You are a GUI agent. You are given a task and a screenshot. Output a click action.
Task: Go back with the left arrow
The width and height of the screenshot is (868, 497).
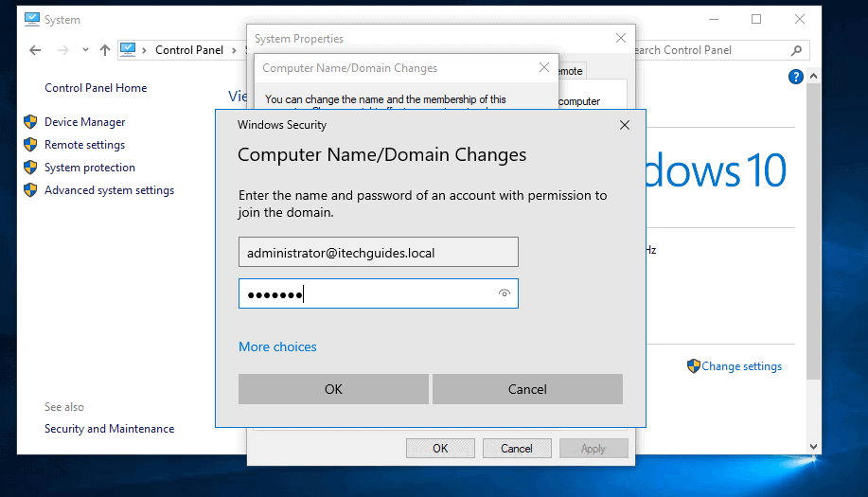pyautogui.click(x=35, y=50)
